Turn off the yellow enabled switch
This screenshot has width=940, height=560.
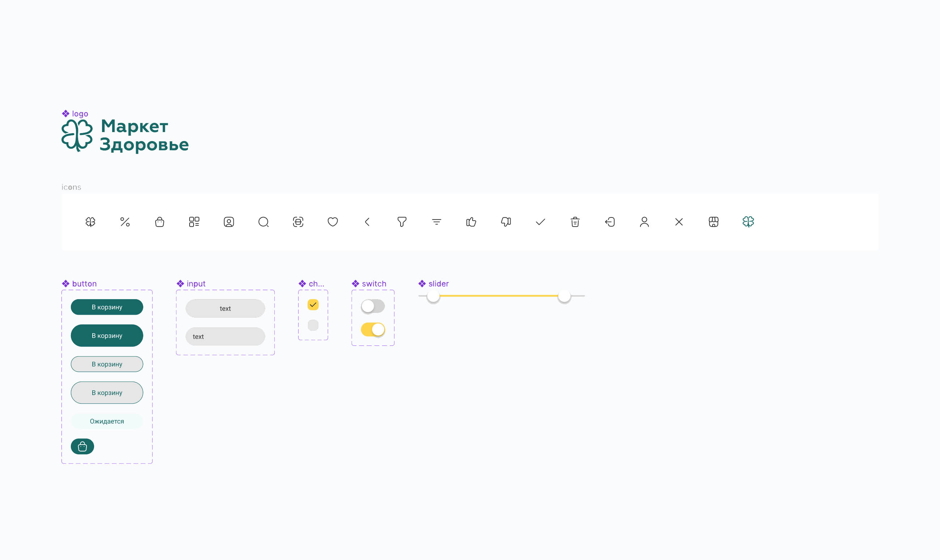(372, 330)
